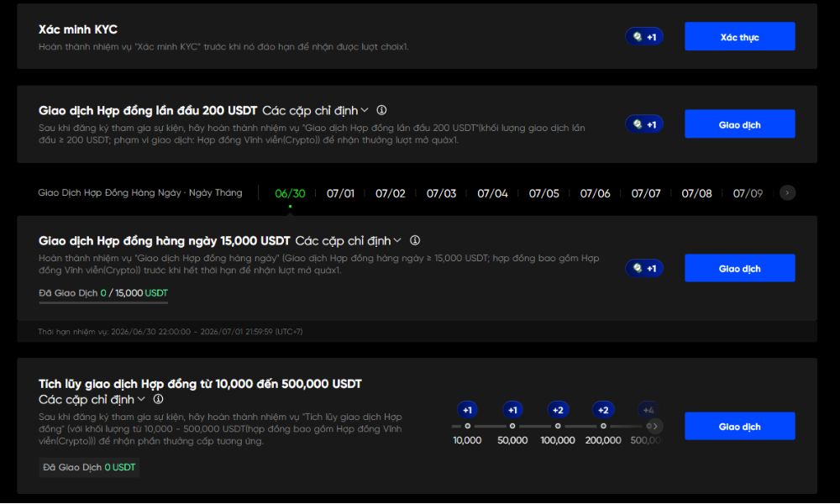Click Giao dịch button for first 200 USDT task

pyautogui.click(x=739, y=124)
